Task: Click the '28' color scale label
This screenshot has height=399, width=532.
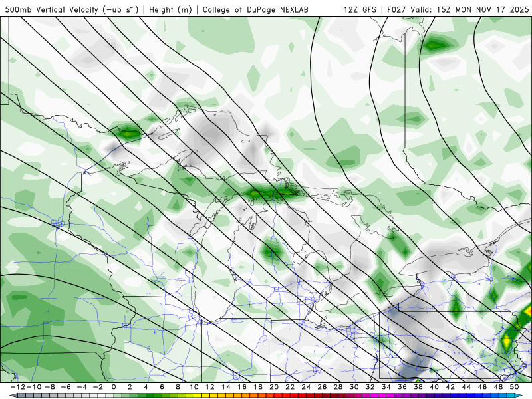Action: click(x=338, y=387)
